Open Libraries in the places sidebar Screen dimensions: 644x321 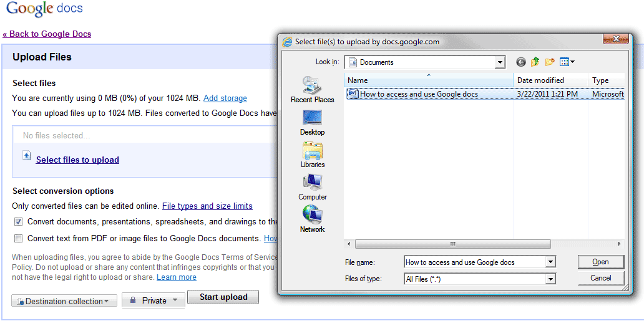tap(313, 155)
